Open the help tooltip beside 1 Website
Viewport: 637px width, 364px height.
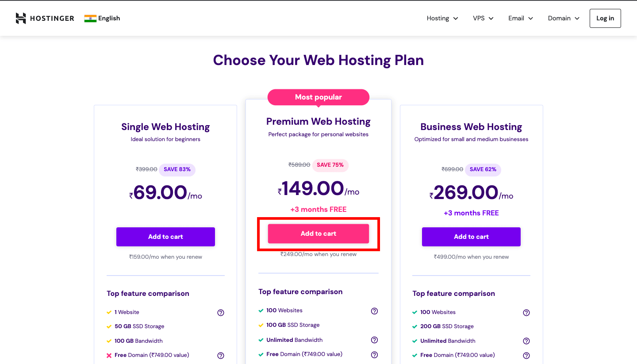tap(220, 313)
